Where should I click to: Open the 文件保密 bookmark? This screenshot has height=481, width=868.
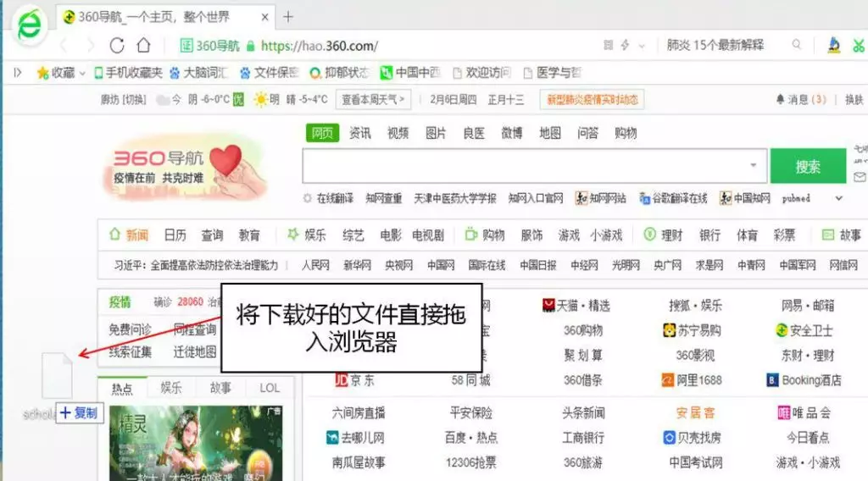pos(270,73)
